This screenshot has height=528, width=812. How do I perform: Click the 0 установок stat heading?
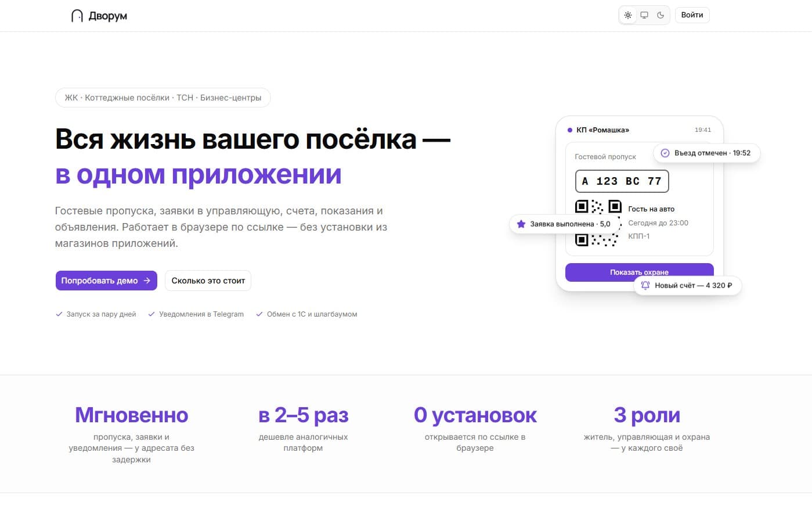(x=475, y=415)
